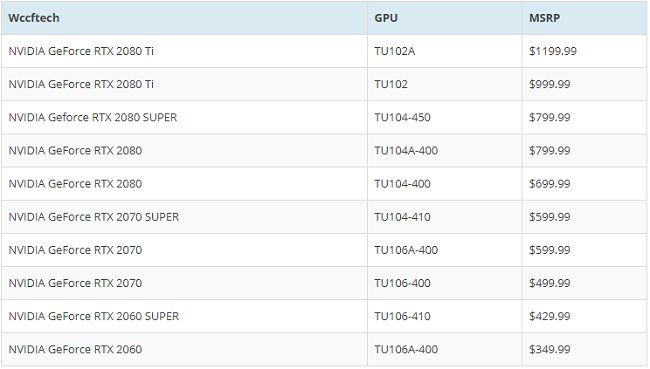Select the RTX 2080 Ti name in the TU102A row
The image size is (650, 369).
click(81, 51)
